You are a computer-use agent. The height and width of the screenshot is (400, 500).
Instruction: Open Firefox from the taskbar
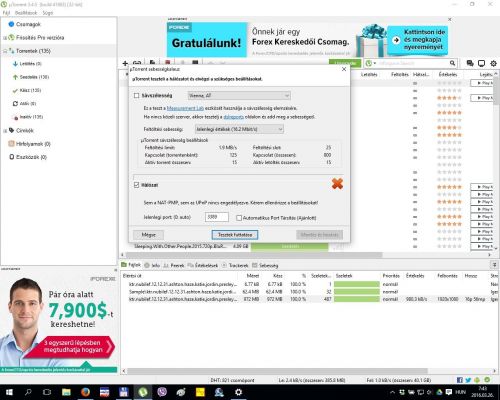[85, 392]
